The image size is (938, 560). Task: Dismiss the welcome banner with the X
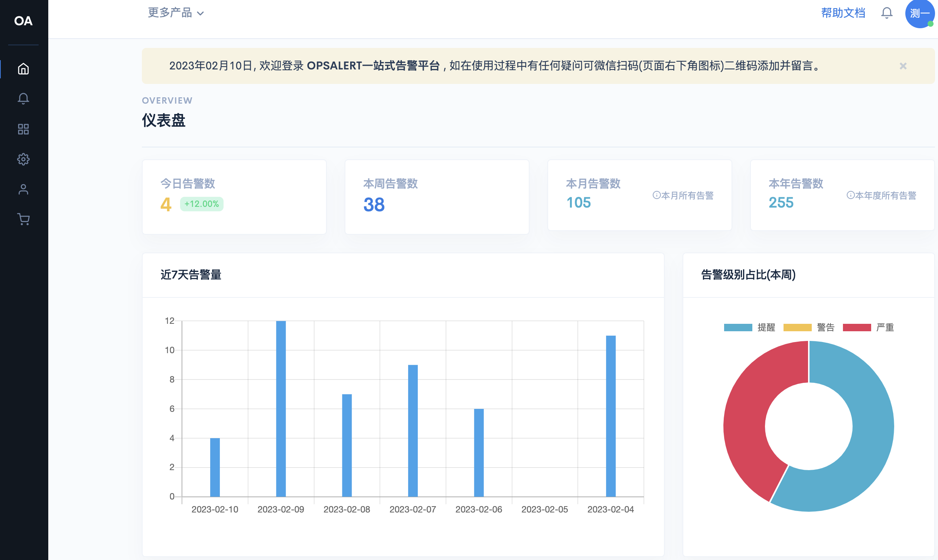(903, 66)
